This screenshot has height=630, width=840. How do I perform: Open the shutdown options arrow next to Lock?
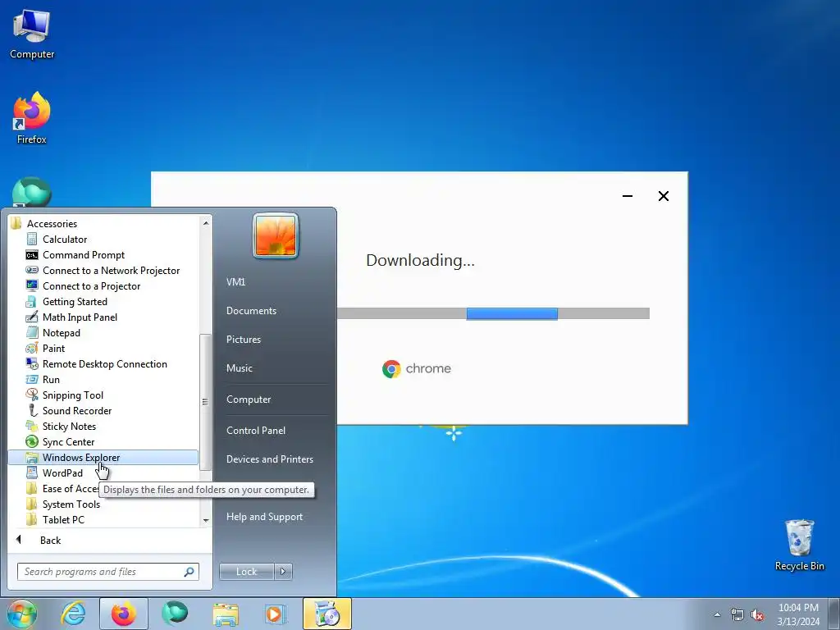pyautogui.click(x=283, y=572)
